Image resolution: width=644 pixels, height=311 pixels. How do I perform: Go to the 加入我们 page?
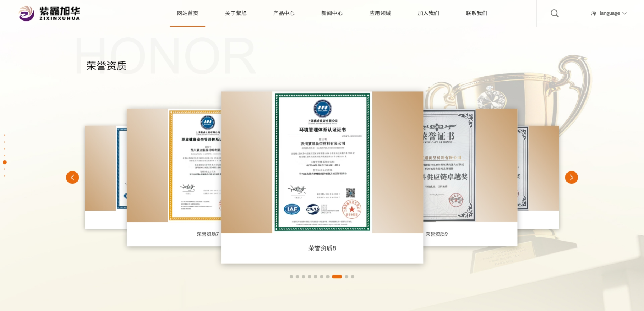point(428,13)
